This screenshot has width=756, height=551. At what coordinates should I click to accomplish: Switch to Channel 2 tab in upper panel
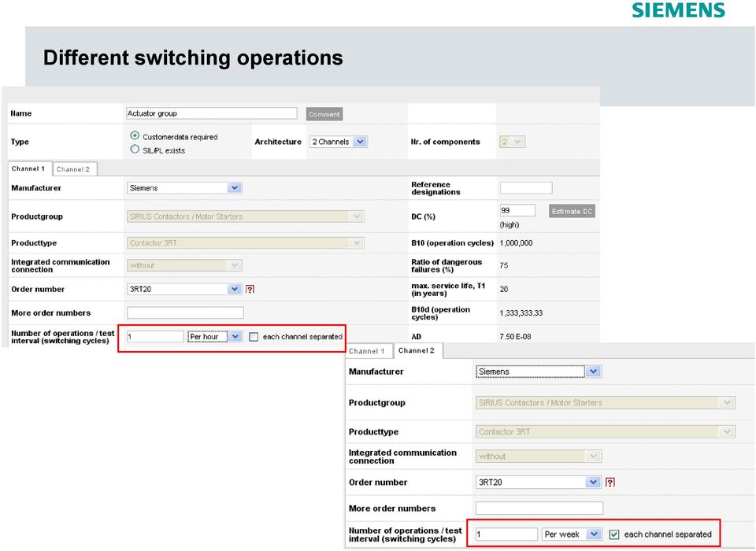point(74,169)
